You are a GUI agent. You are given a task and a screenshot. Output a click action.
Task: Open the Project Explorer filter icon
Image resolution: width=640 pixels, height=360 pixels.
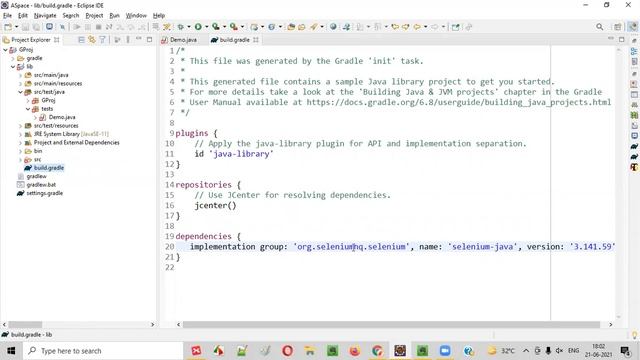(102, 40)
